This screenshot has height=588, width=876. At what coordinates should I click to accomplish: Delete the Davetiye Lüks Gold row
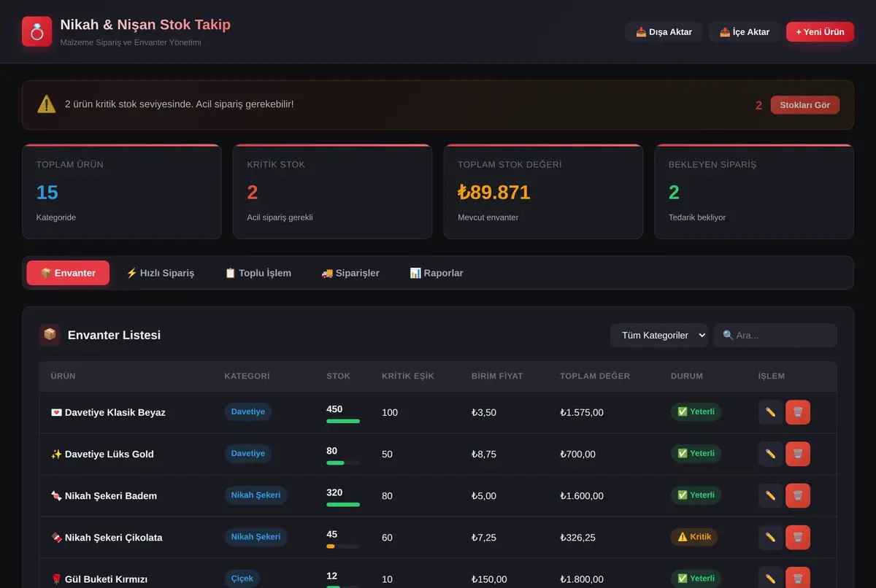(x=798, y=454)
